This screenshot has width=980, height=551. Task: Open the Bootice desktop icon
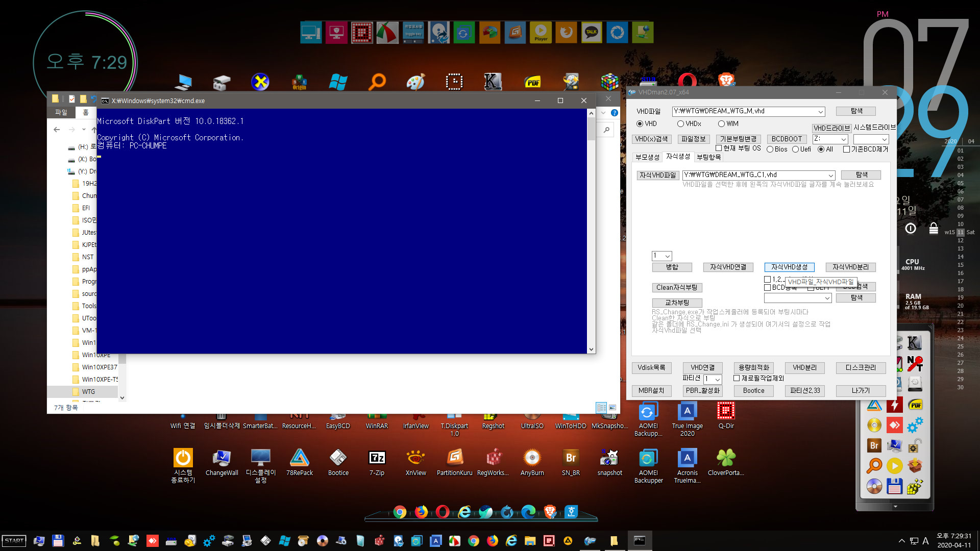tap(338, 462)
